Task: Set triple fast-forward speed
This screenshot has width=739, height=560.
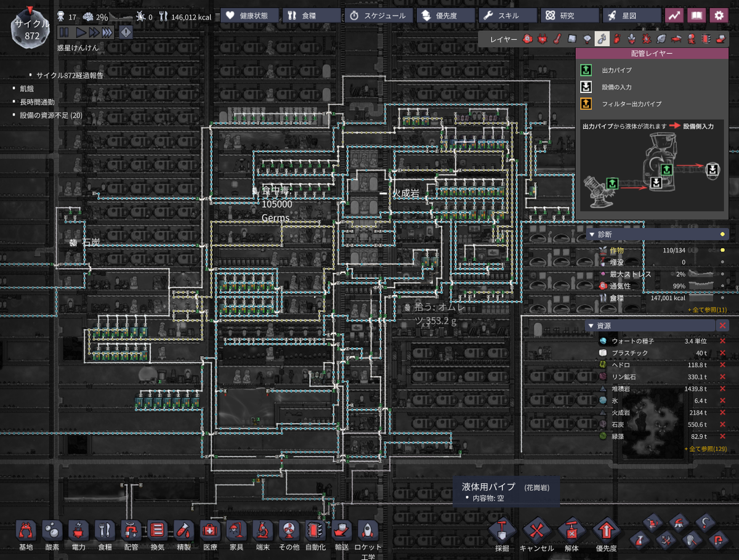Action: [x=107, y=32]
